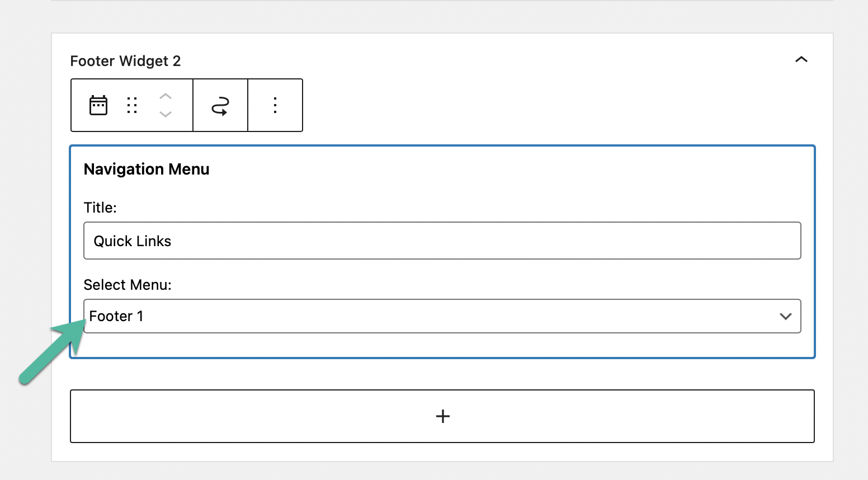Open the Select Menu dropdown

[x=442, y=316]
